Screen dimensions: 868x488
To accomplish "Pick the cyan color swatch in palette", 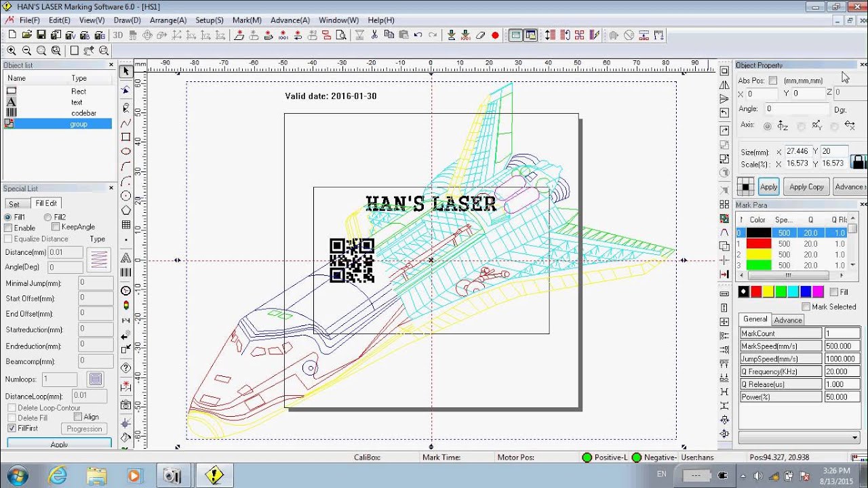I will pos(793,292).
